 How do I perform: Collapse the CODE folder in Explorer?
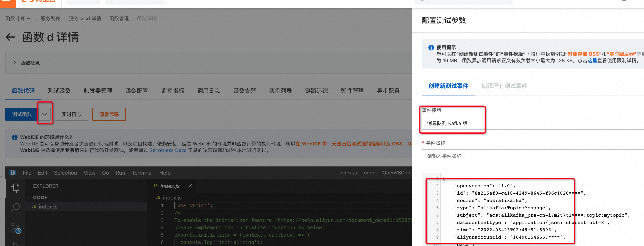(29, 197)
